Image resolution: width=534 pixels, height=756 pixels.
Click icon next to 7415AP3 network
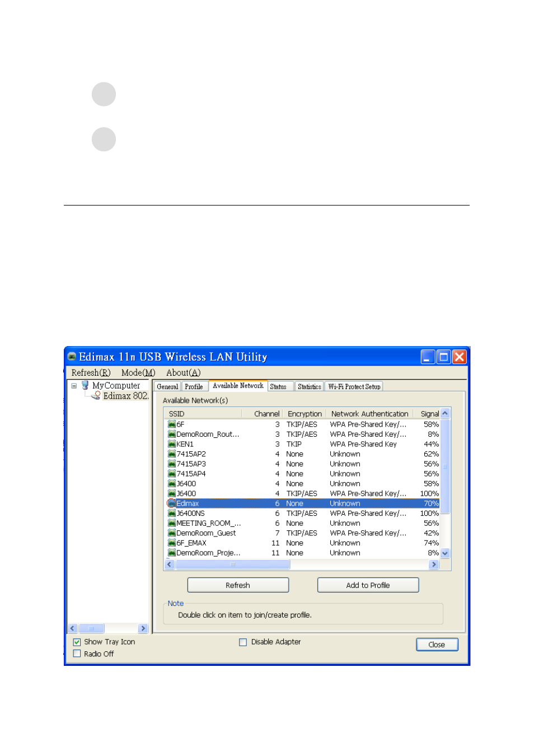pyautogui.click(x=172, y=464)
